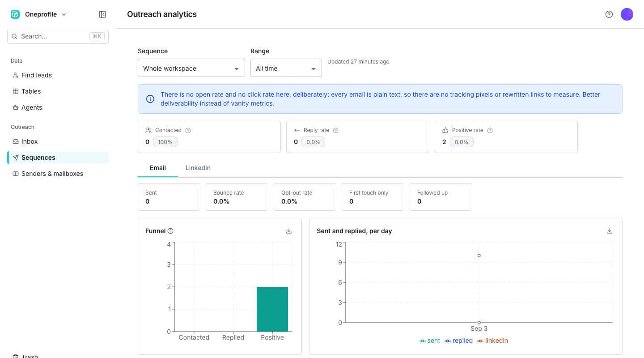Switch to the Email tab
The height and width of the screenshot is (358, 644).
coord(158,168)
